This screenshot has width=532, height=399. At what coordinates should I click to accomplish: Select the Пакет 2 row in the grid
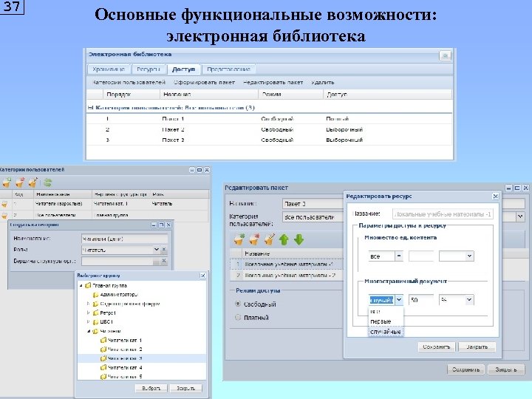[x=269, y=129]
